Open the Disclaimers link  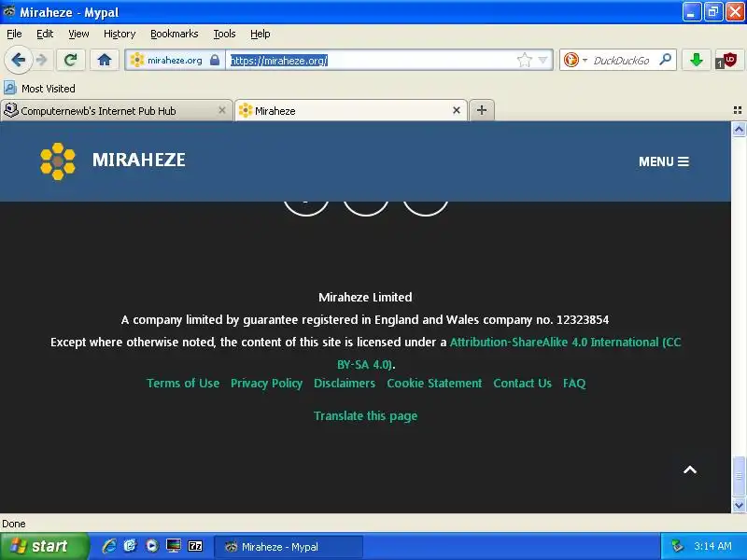point(345,384)
